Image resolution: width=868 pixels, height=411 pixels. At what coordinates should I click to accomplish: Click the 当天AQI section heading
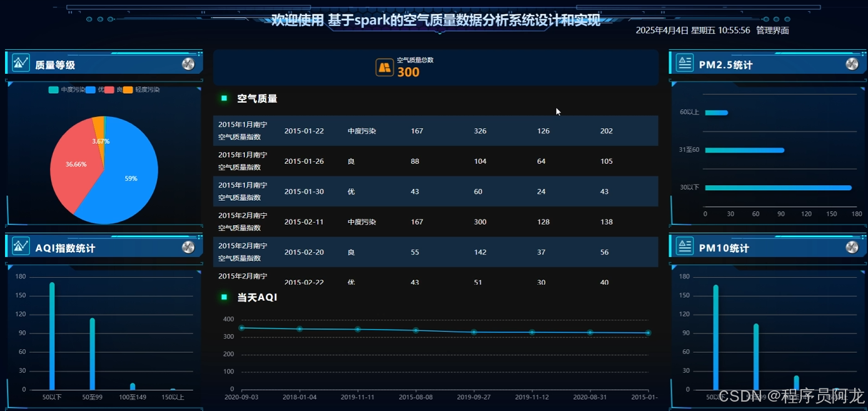257,298
